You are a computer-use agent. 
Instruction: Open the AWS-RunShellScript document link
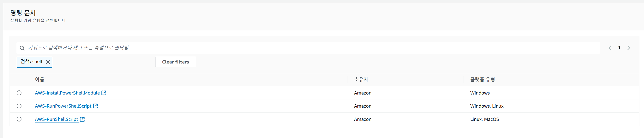(57, 119)
